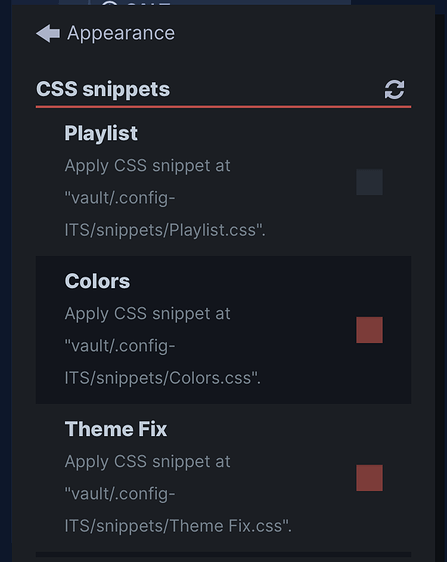Enable the Playlist CSS snippet toggle

tap(369, 182)
